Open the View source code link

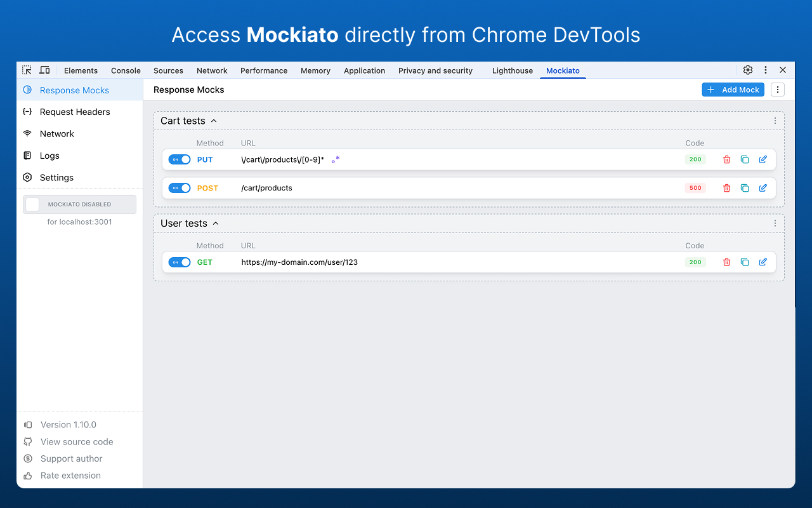[x=76, y=441]
